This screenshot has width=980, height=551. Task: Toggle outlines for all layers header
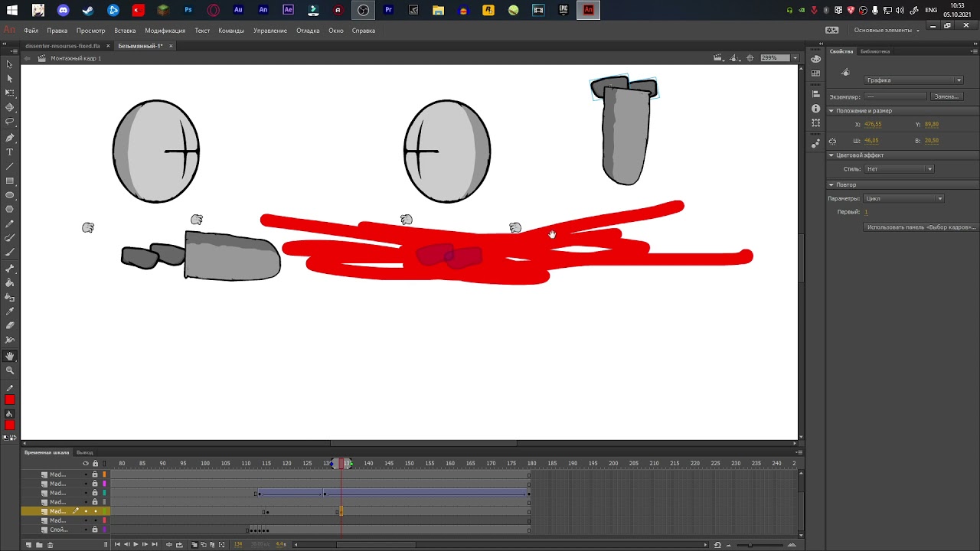pos(104,463)
